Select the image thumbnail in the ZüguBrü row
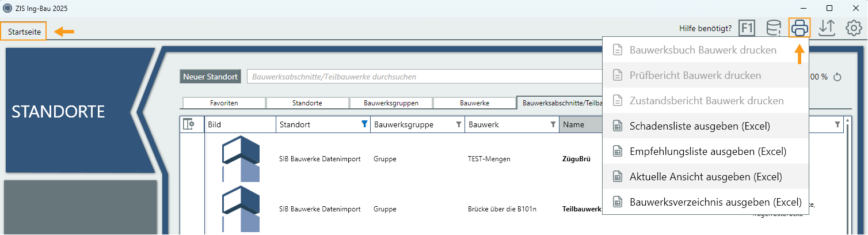 [x=241, y=159]
